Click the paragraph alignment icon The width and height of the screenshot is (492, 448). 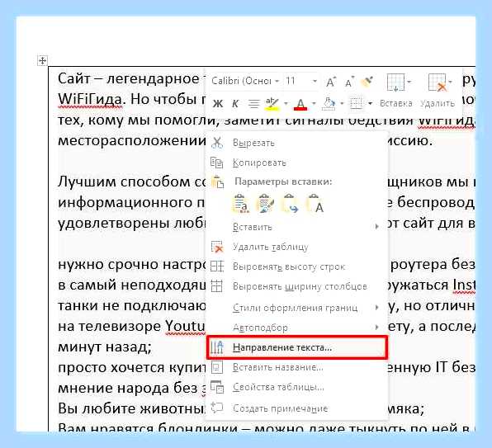254,103
